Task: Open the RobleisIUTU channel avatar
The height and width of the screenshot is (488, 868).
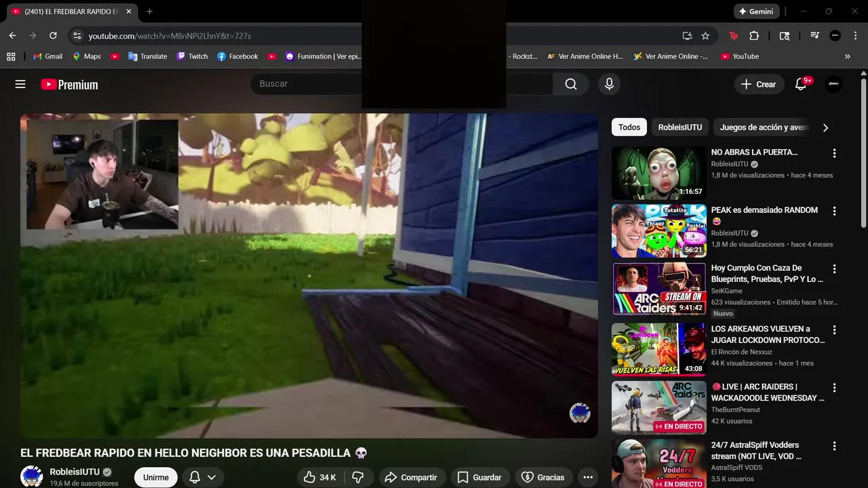Action: click(32, 476)
